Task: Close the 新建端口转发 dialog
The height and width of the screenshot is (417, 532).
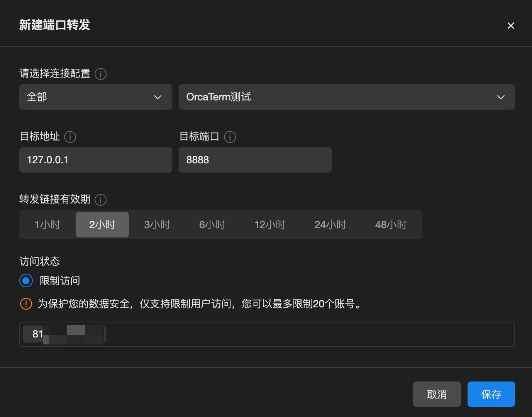Action: 511,25
